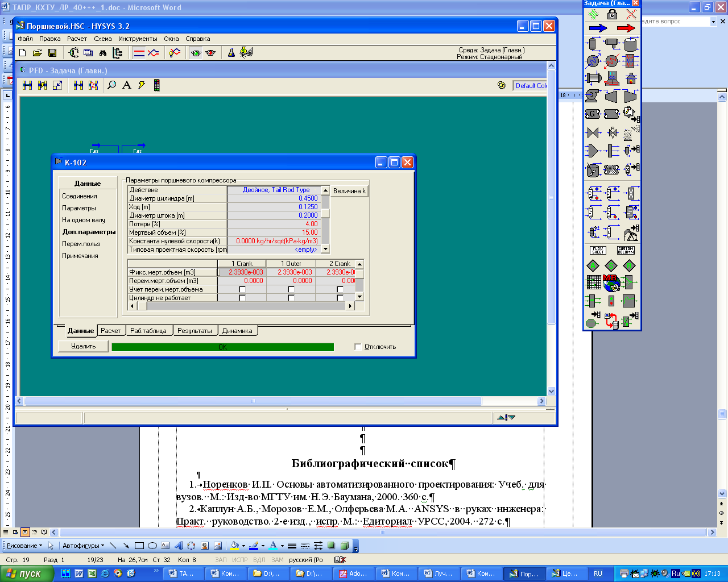Image resolution: width=728 pixels, height=582 pixels.
Task: Pick the Separator vessel from the palette
Action: (593, 44)
